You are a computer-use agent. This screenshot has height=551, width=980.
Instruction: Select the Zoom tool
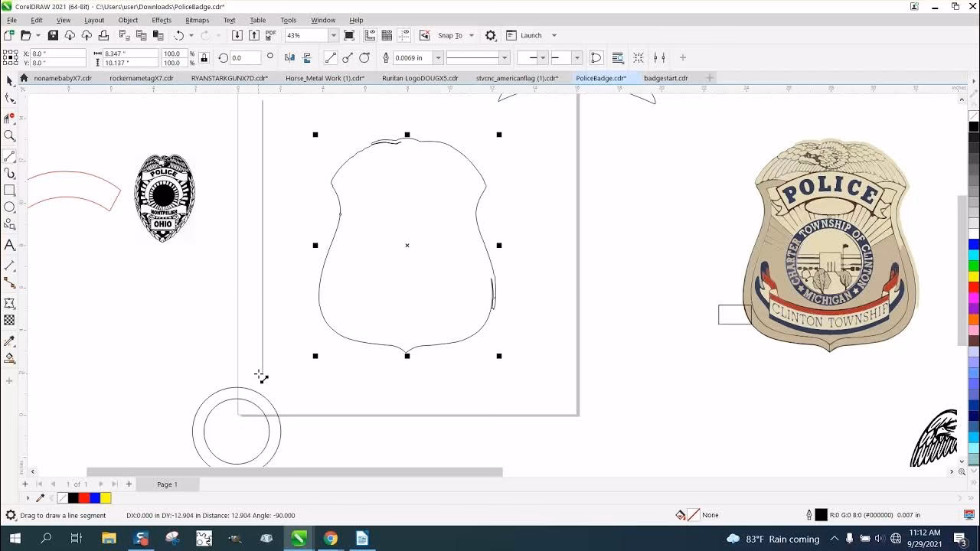coord(10,135)
